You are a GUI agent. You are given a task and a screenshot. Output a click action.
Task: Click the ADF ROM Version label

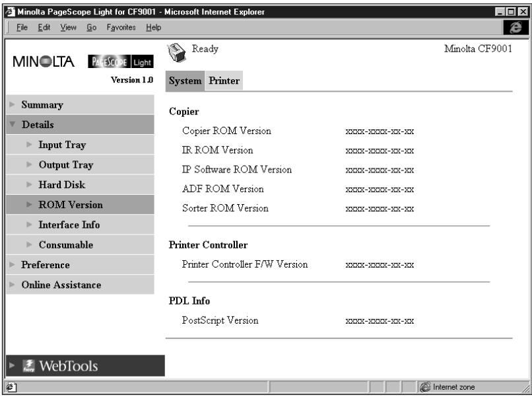click(x=222, y=189)
